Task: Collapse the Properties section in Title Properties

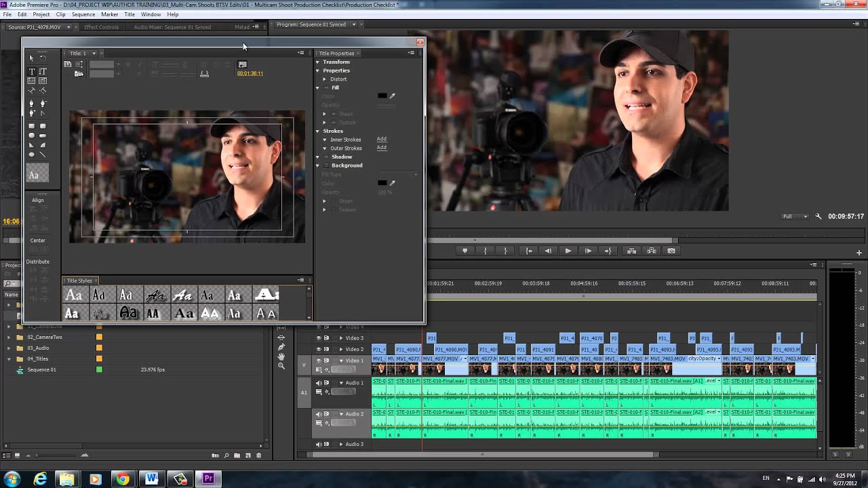Action: coord(317,70)
